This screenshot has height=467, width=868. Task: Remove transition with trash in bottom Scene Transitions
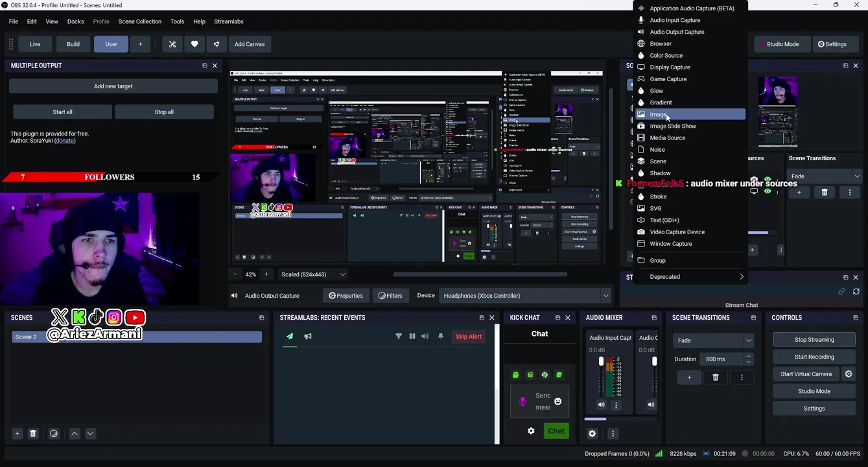(716, 377)
